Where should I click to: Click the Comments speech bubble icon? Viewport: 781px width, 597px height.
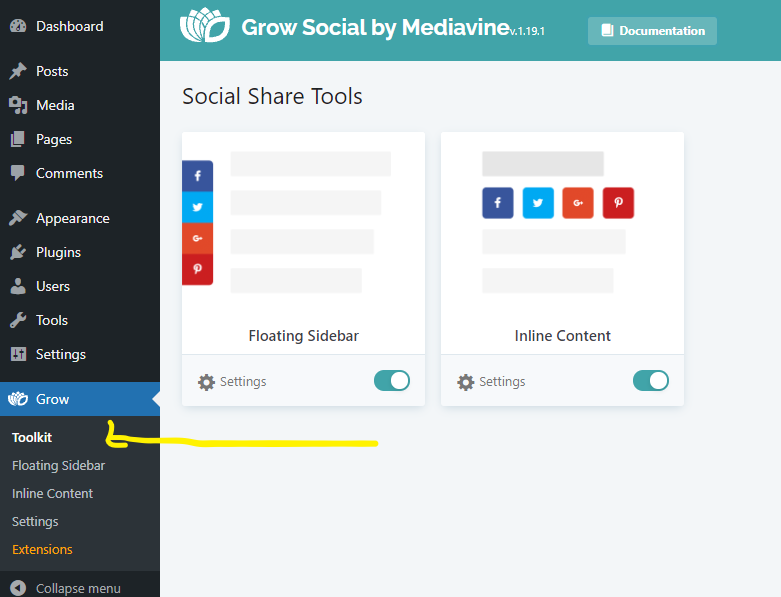(x=18, y=173)
